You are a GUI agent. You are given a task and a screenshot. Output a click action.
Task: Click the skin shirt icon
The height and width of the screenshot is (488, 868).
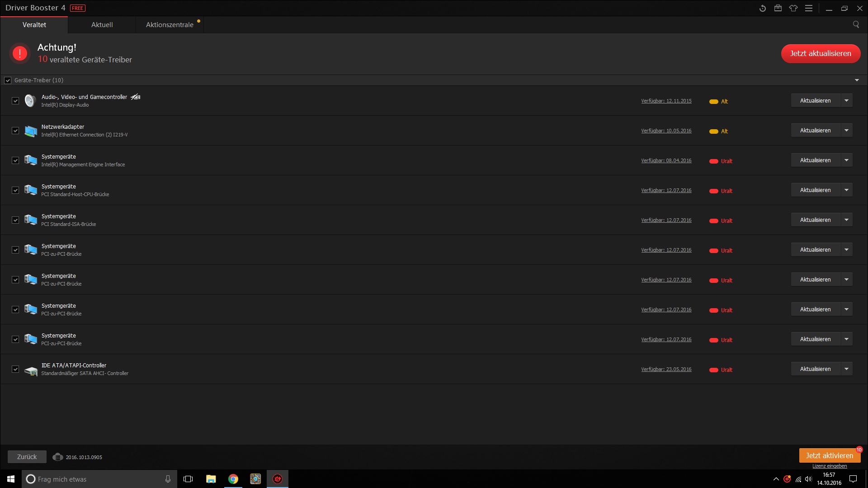tap(793, 8)
